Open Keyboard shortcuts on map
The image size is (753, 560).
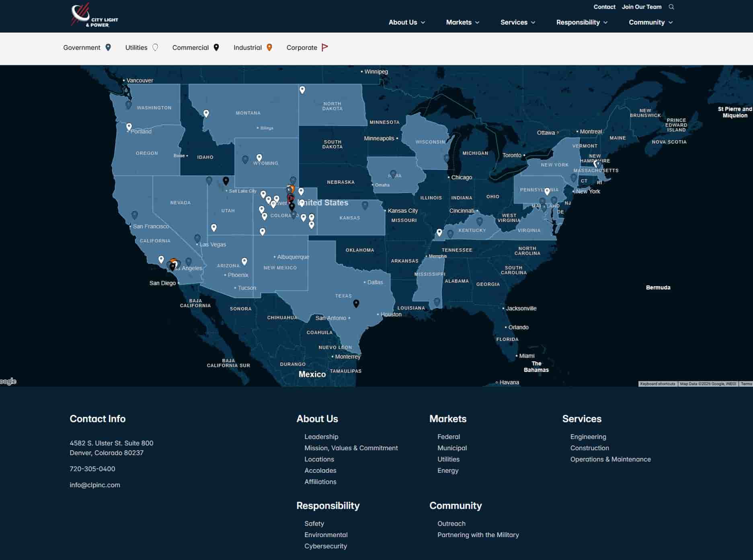(x=658, y=384)
